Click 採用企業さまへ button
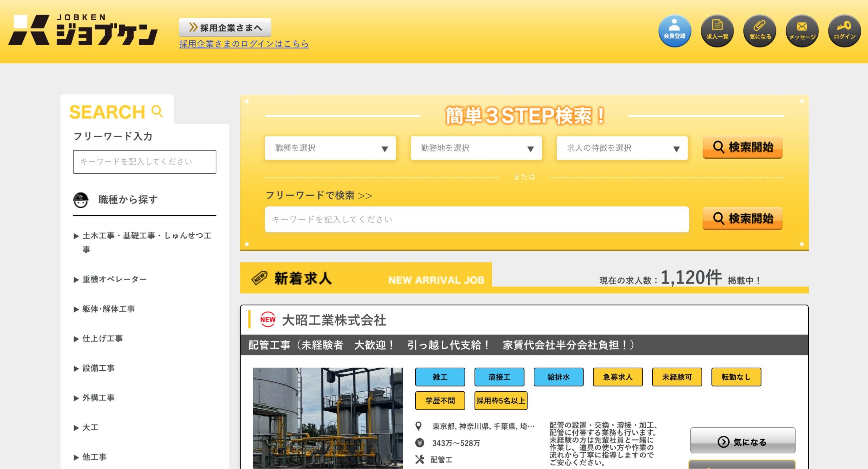Viewport: 868px width, 469px height. tap(225, 27)
